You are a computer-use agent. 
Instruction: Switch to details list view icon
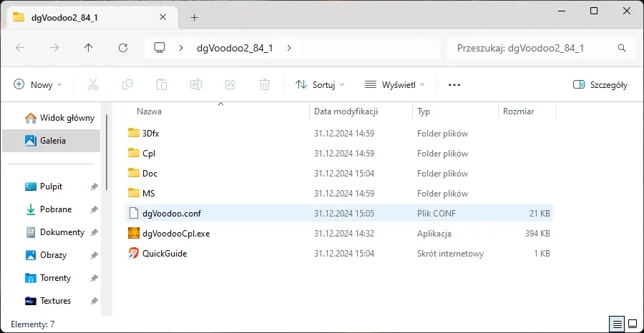(x=618, y=324)
